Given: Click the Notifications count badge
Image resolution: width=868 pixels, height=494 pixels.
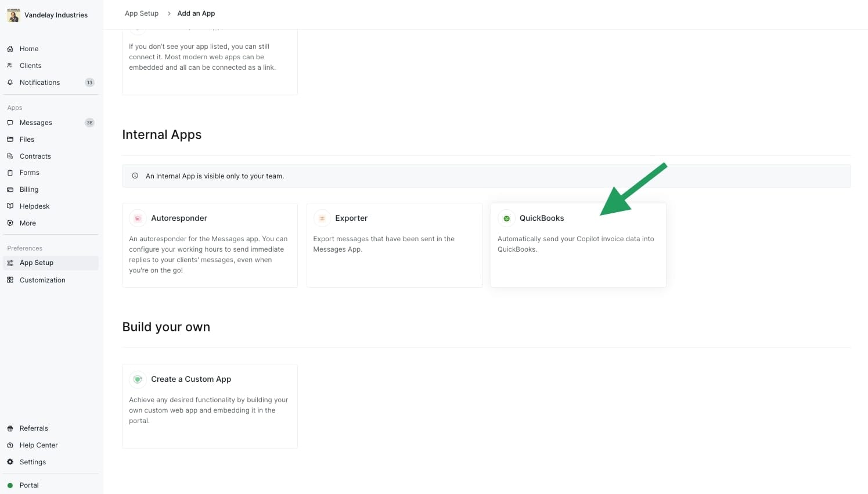Looking at the screenshot, I should point(89,83).
